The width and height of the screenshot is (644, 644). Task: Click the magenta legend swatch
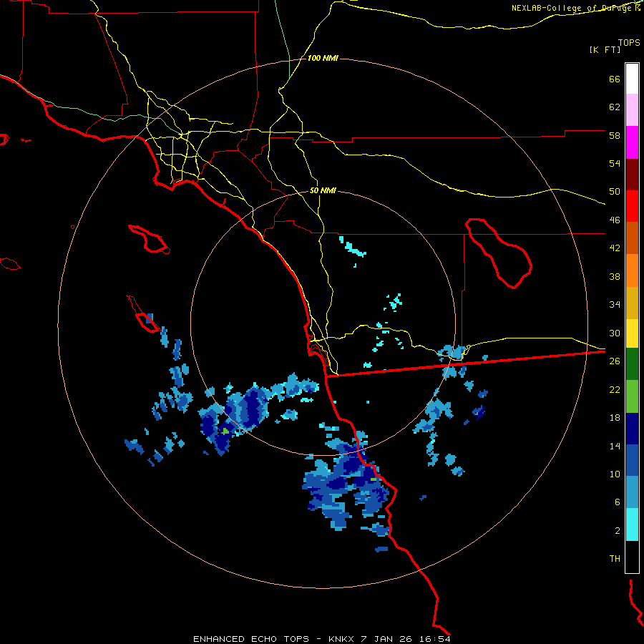click(632, 142)
